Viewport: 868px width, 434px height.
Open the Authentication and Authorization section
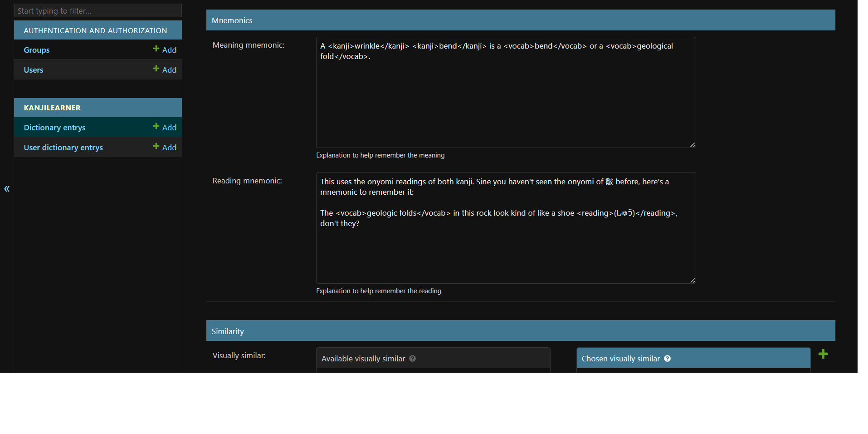tap(95, 30)
